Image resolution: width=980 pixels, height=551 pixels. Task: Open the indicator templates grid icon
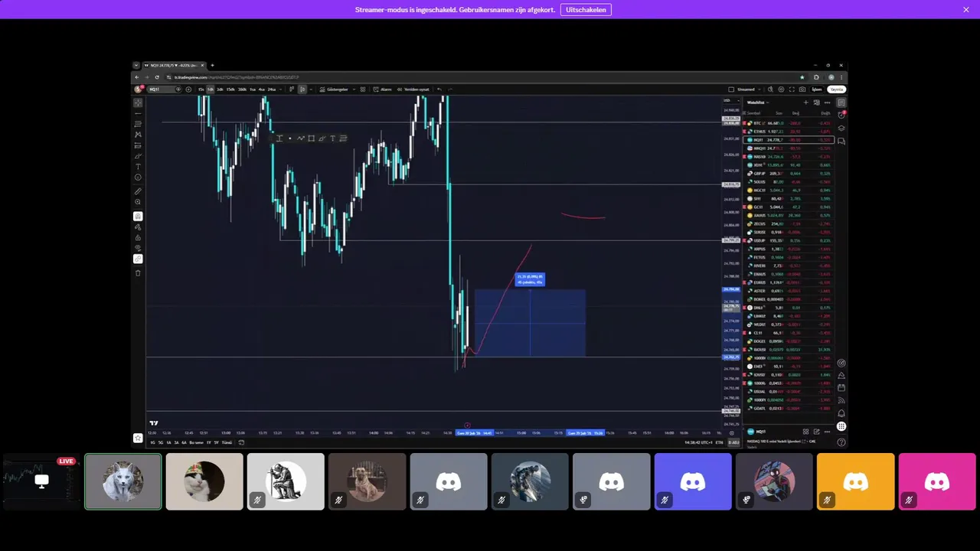(363, 89)
